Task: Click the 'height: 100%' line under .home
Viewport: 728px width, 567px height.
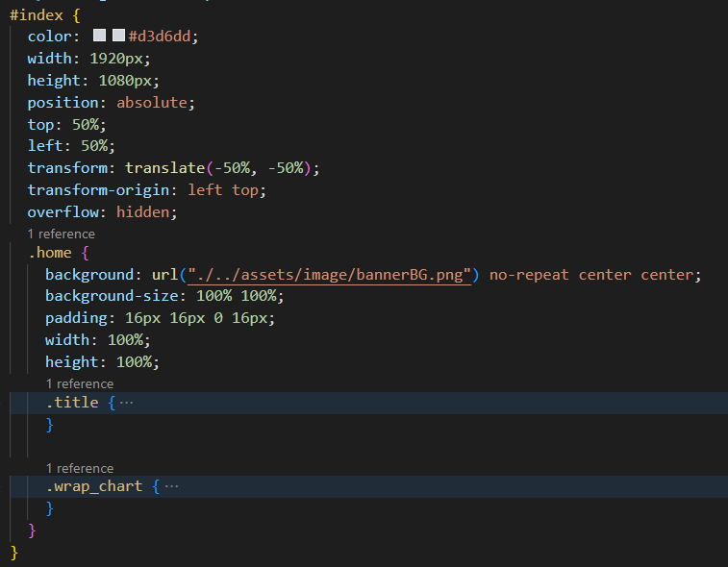Action: pyautogui.click(x=102, y=362)
